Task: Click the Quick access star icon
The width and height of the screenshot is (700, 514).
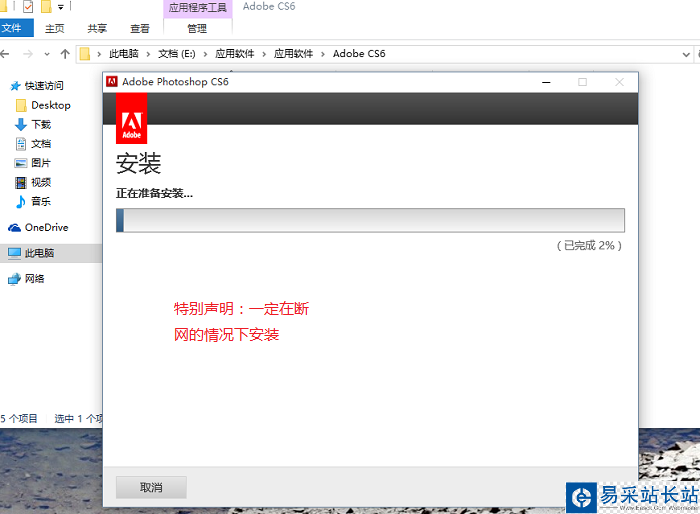Action: 15,86
